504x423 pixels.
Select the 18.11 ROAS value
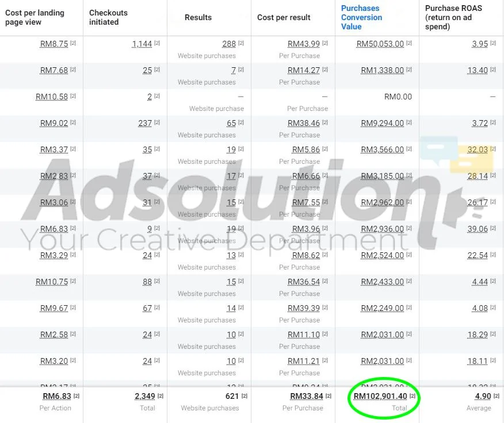click(478, 361)
